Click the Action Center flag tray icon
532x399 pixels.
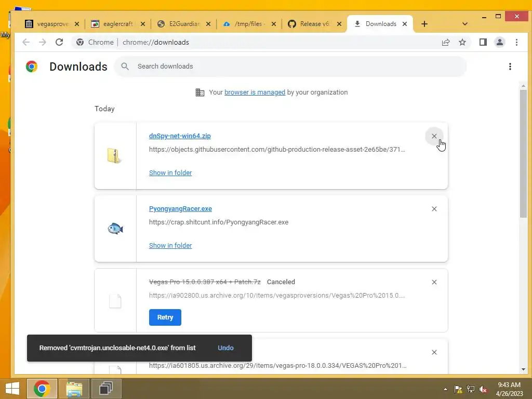458,390
